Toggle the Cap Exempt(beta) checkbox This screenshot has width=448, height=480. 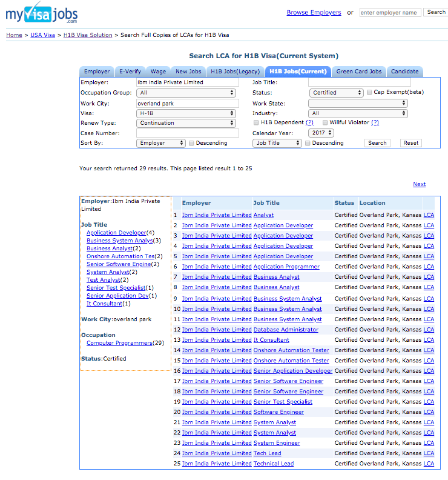(369, 92)
